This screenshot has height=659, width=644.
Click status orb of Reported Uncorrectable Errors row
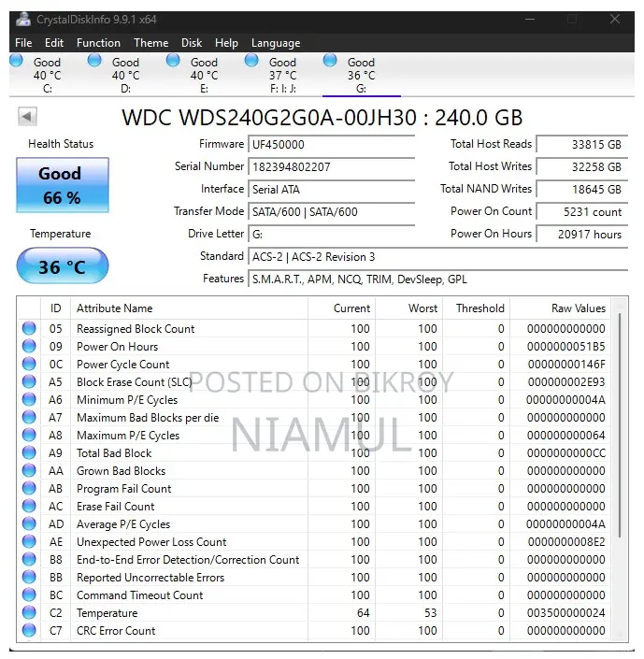29,577
